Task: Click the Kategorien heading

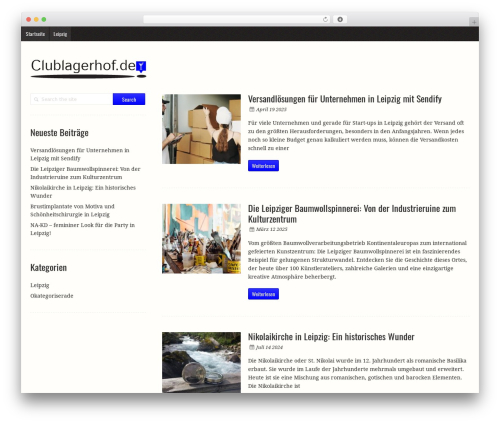Action: pos(48,268)
